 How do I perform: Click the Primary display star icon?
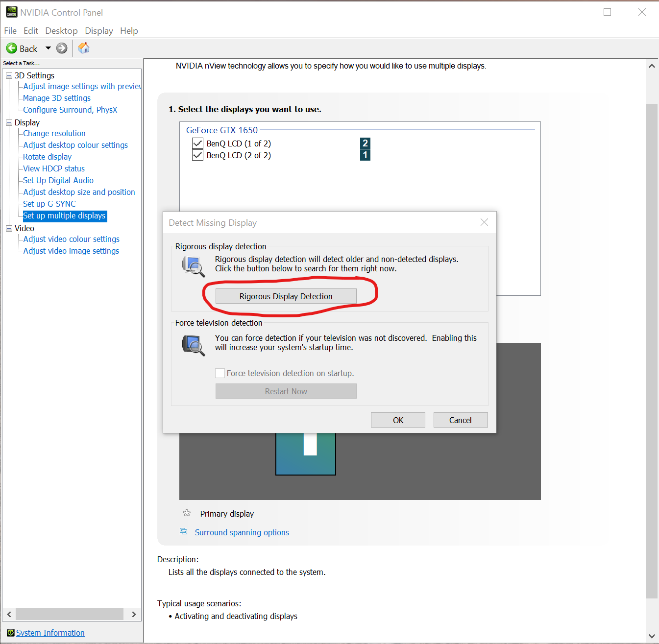[187, 513]
